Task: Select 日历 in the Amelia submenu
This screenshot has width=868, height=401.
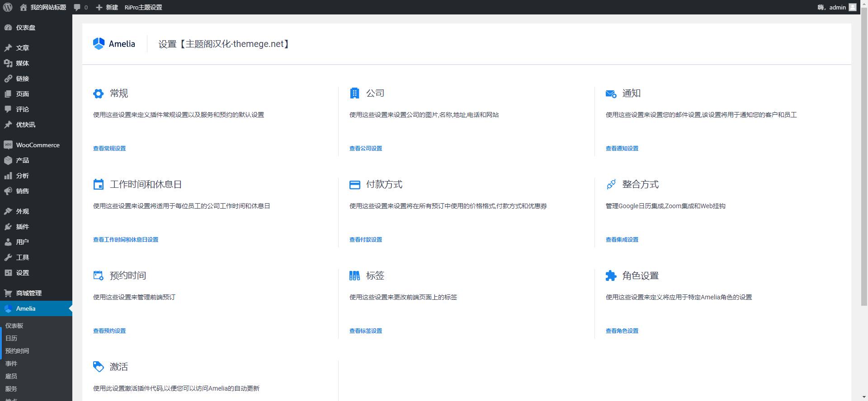Action: pos(11,338)
